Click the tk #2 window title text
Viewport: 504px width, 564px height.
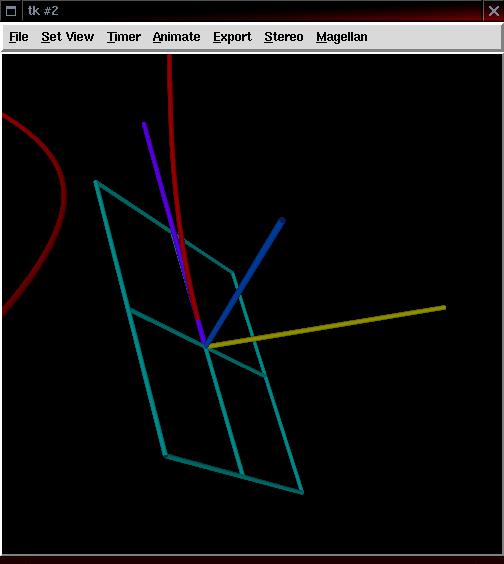(43, 11)
